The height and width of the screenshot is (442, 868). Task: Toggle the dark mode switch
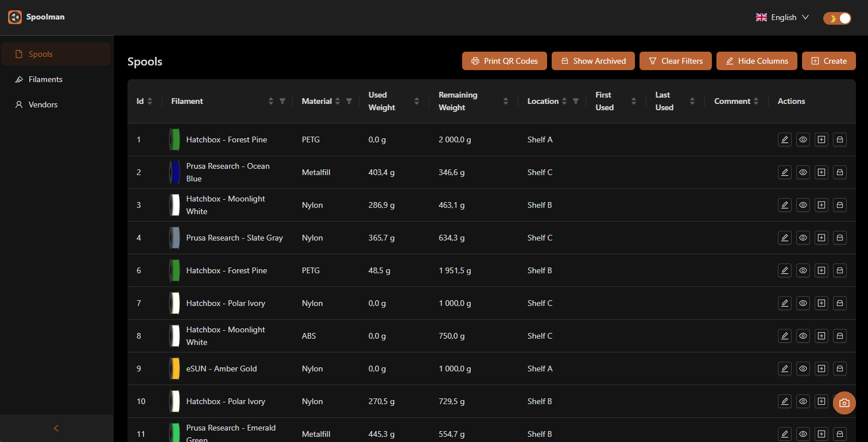pyautogui.click(x=837, y=18)
